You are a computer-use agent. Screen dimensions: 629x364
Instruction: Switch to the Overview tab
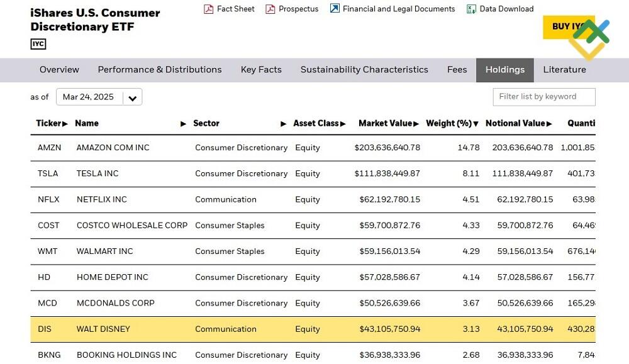pos(59,70)
